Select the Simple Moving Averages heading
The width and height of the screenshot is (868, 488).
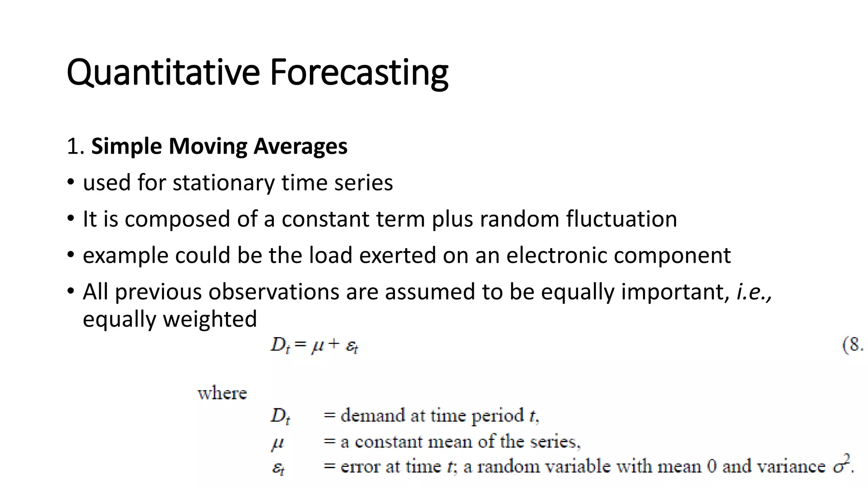(x=219, y=146)
